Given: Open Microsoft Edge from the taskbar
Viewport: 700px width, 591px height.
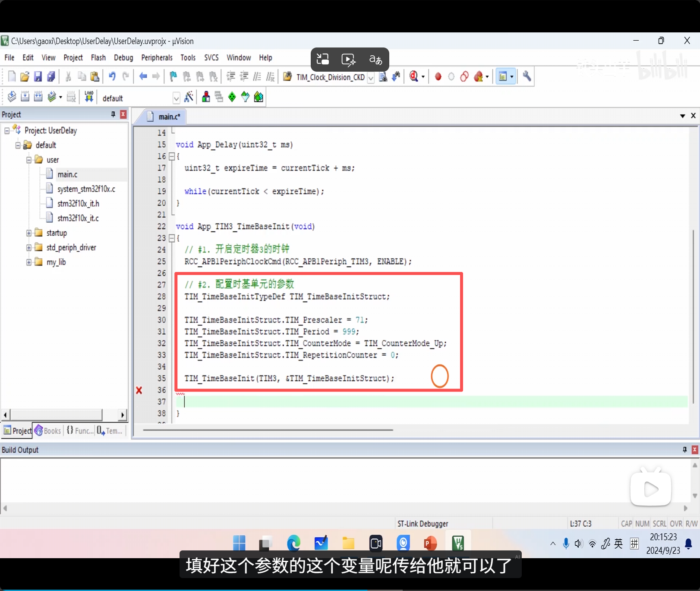Looking at the screenshot, I should coord(293,543).
